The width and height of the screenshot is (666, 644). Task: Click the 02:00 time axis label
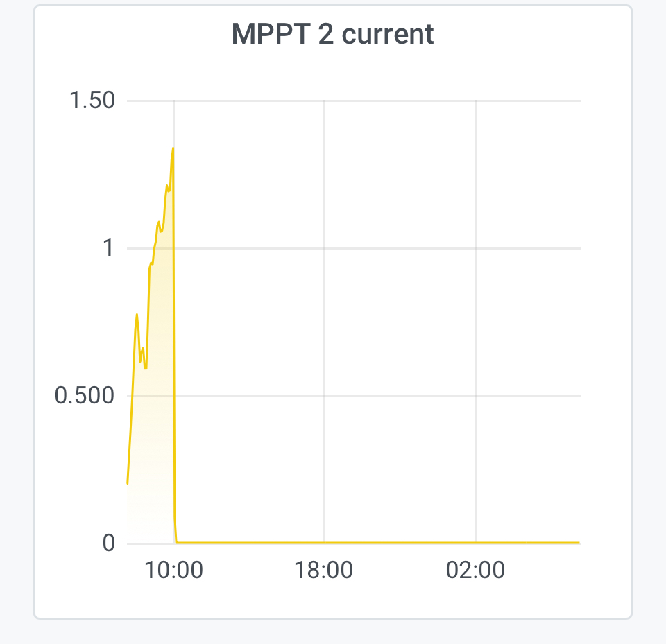click(x=475, y=571)
